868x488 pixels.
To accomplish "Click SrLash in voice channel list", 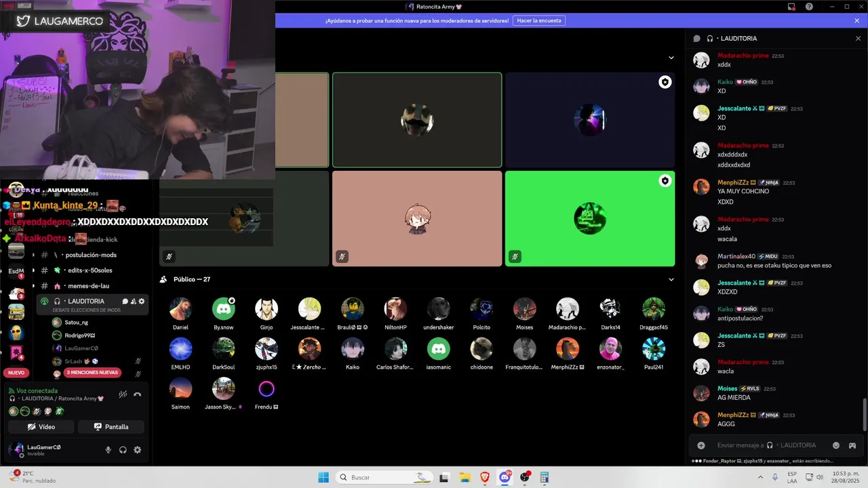I will [73, 361].
